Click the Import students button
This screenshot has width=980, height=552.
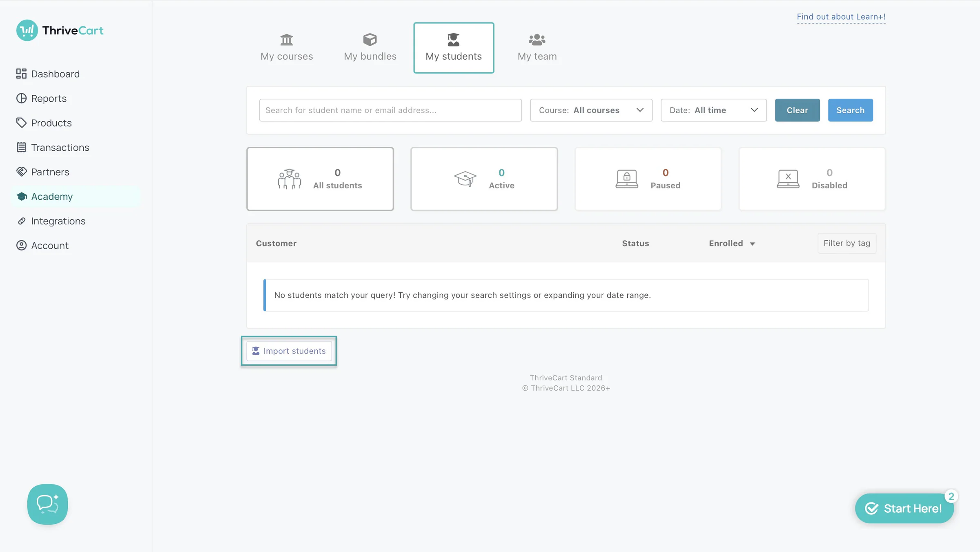(289, 351)
